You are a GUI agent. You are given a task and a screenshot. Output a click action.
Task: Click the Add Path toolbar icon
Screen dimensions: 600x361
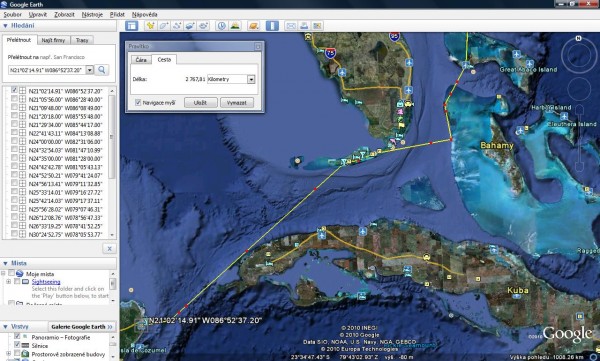[177, 26]
